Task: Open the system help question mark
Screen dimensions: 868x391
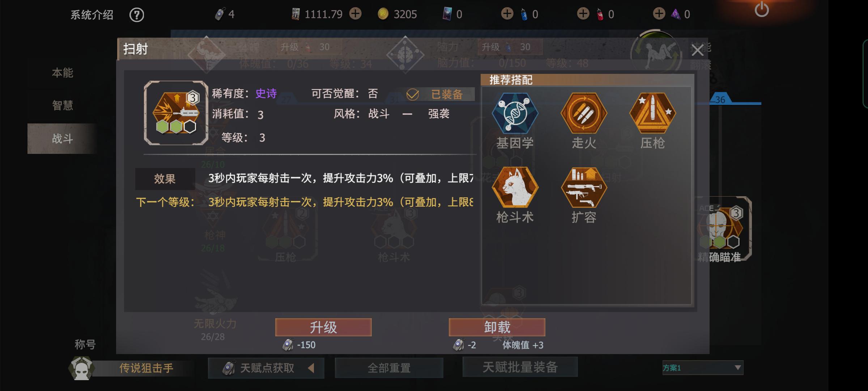Action: [137, 15]
